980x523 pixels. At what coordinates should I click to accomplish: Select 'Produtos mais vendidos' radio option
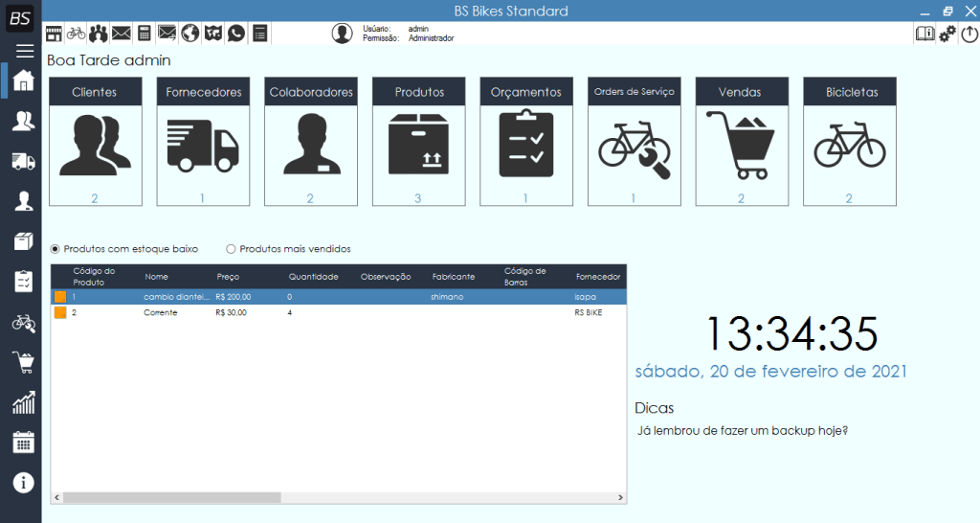pos(231,249)
